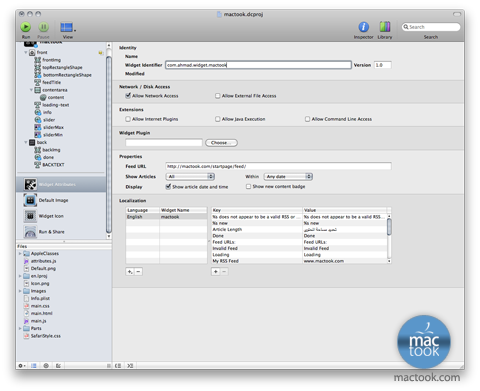This screenshot has height=391, width=480.
Task: Disable Allow Network Access checkbox
Action: (128, 96)
